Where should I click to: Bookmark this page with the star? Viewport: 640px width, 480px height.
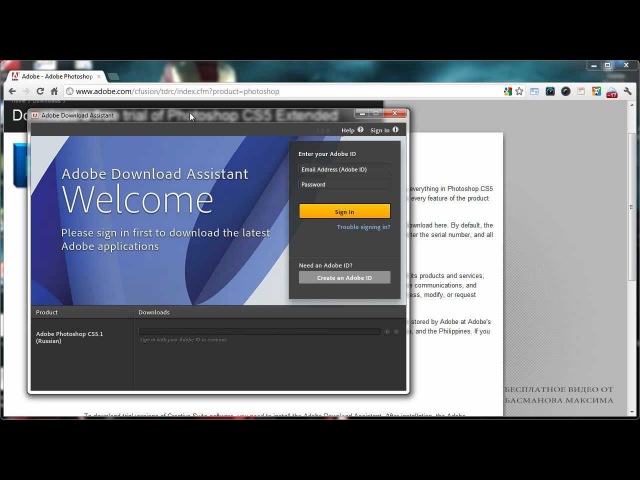pyautogui.click(x=519, y=91)
